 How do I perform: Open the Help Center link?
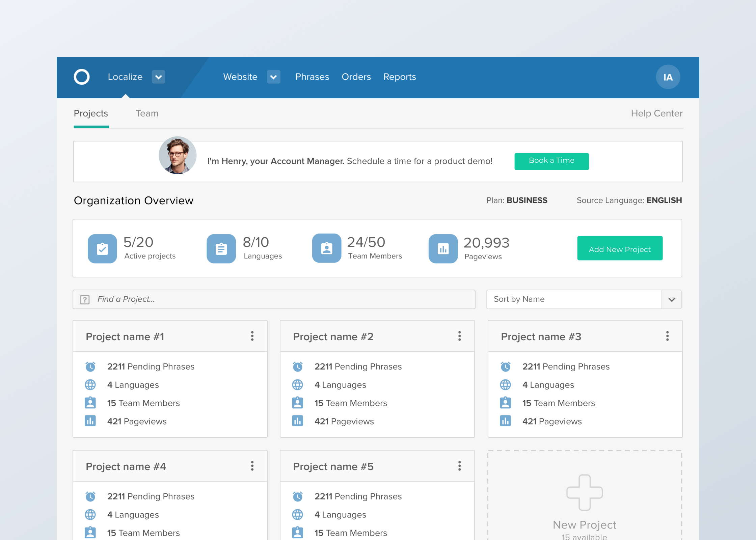(x=656, y=113)
